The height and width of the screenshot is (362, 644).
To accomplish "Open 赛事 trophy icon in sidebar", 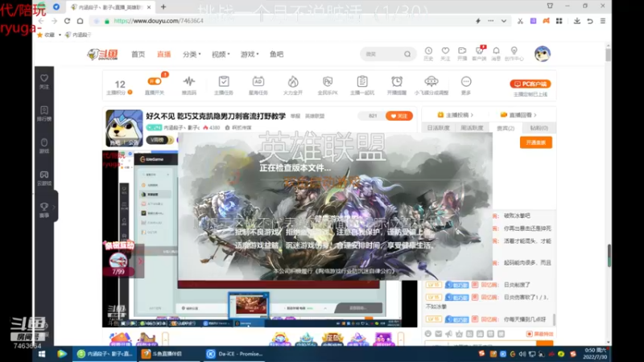I will 44,210.
